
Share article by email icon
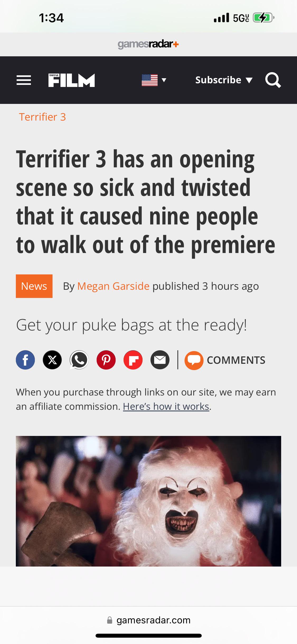click(160, 360)
